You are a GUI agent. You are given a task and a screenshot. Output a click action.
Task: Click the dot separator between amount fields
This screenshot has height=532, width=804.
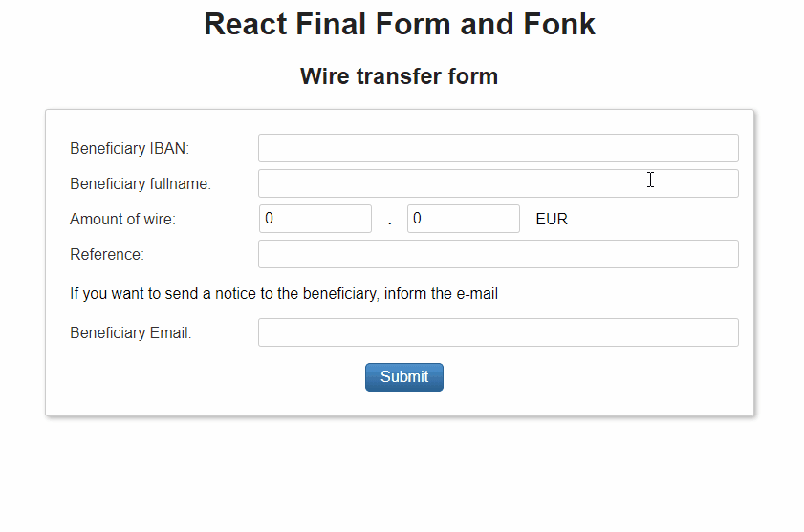(x=390, y=222)
